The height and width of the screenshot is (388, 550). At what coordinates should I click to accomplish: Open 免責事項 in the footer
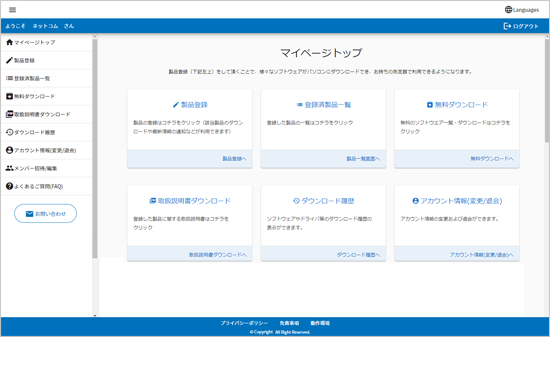click(x=289, y=323)
